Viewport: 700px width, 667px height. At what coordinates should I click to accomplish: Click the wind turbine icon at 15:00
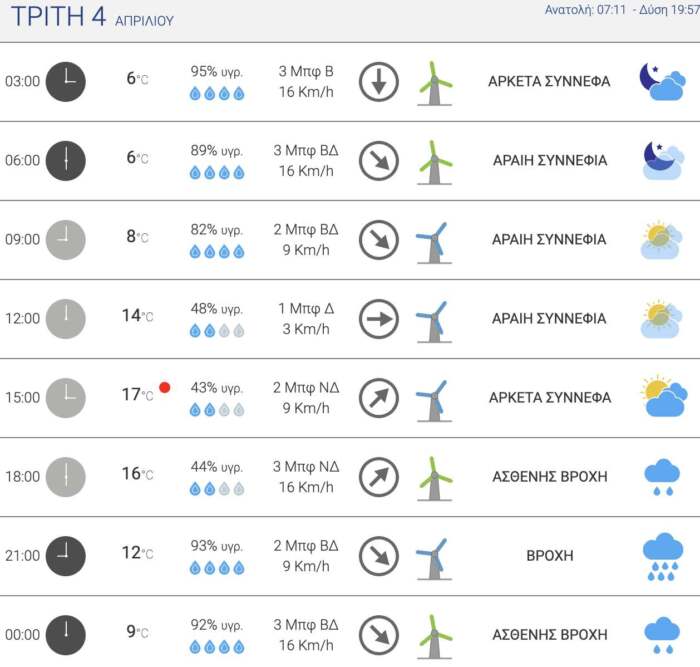(434, 398)
